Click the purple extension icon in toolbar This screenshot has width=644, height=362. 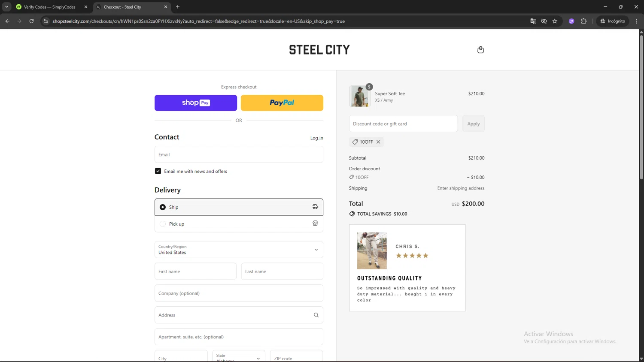pos(571,21)
